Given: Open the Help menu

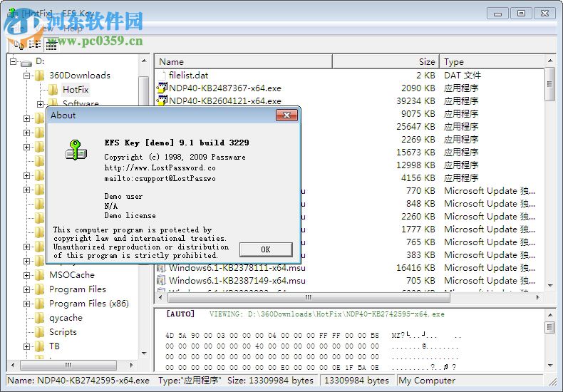Looking at the screenshot, I should point(73,29).
